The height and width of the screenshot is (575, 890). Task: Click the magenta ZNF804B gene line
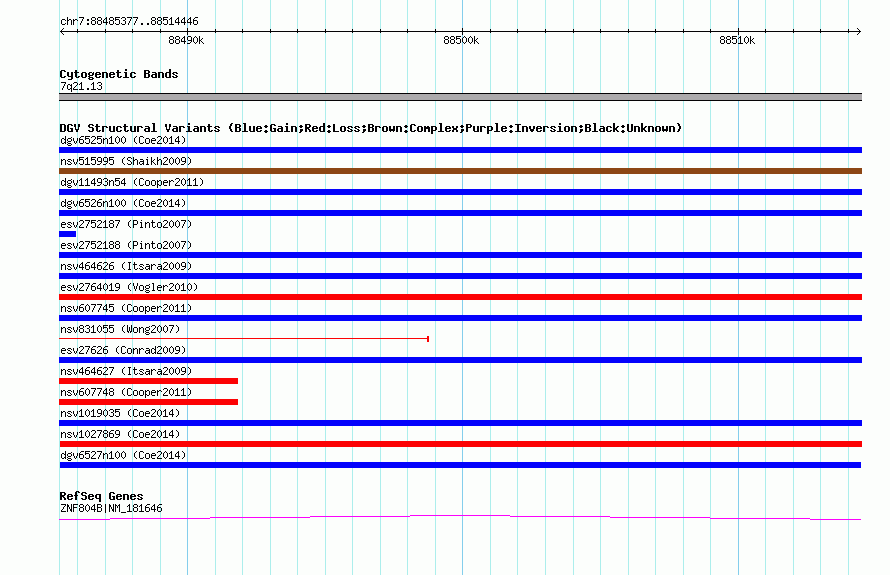coord(460,517)
